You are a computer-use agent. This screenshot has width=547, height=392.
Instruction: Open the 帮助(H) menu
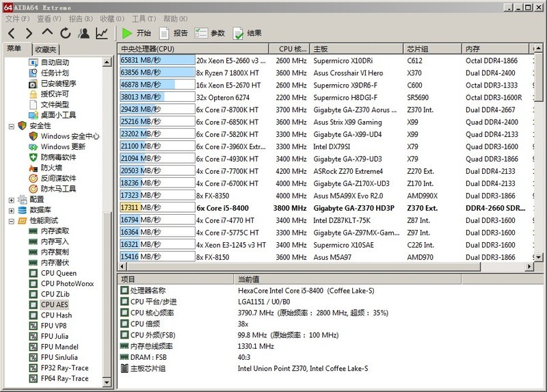(176, 18)
